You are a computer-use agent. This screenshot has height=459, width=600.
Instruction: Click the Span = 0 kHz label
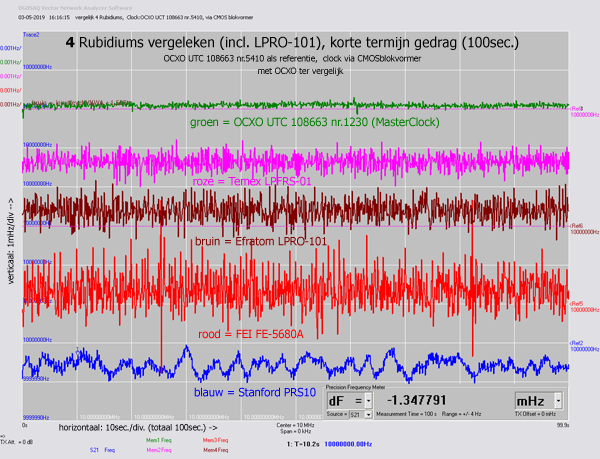297,431
